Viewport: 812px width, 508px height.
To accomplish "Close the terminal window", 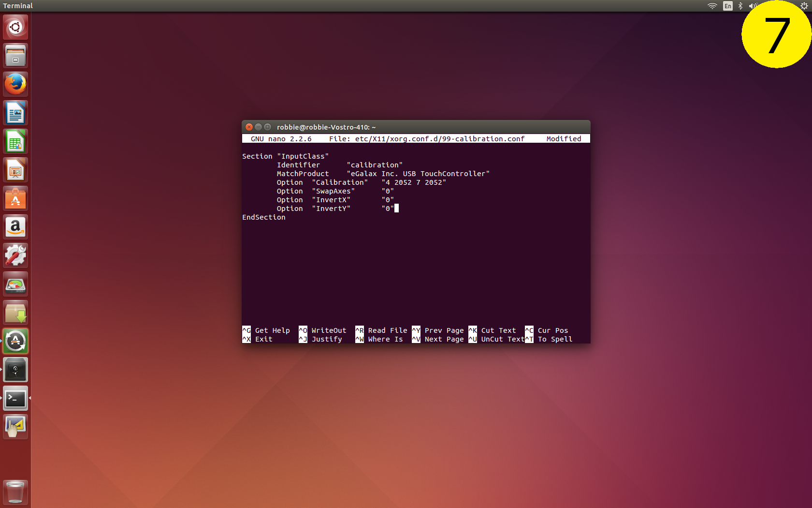I will pyautogui.click(x=249, y=127).
